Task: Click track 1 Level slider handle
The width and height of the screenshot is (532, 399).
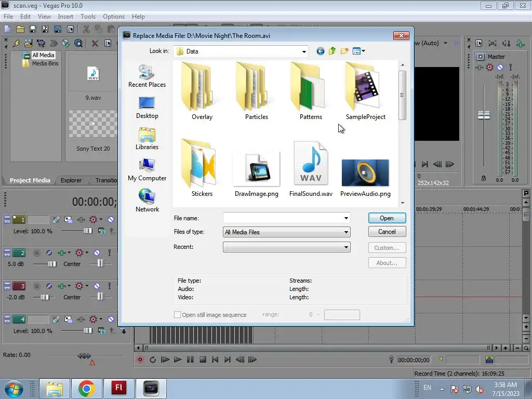Action: (87, 231)
